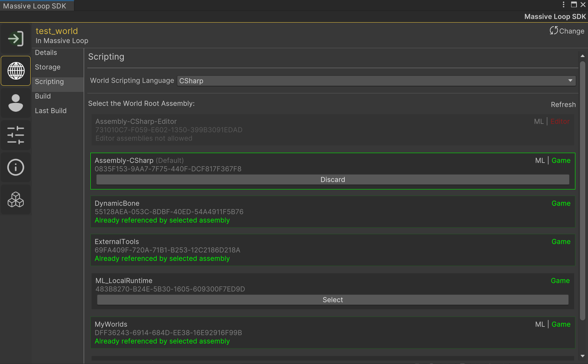Select the ML_LocalRuntime assembly
Image resolution: width=588 pixels, height=364 pixels.
click(332, 300)
